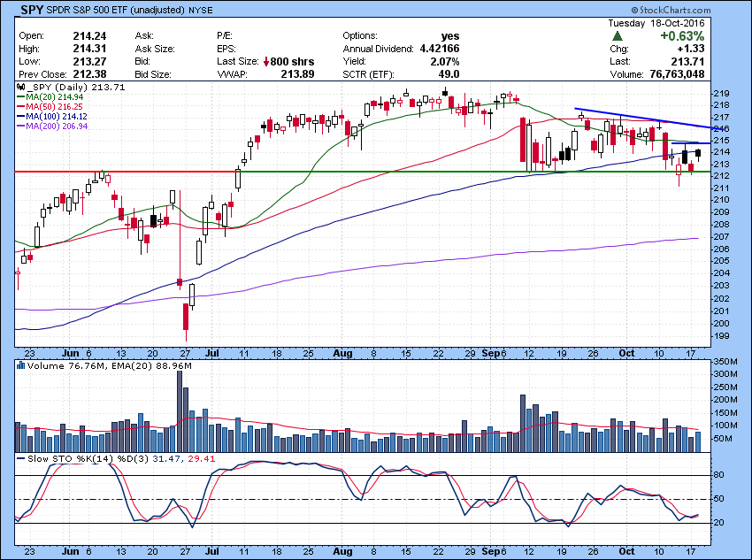Click the +0.63% percent change value
Viewport: 752px width, 560px height.
click(682, 36)
